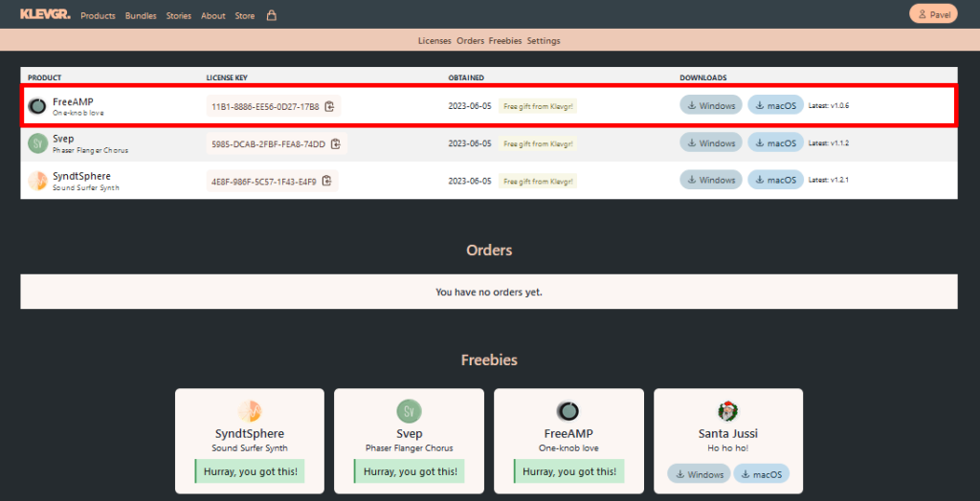Copy the Svep license key icon
This screenshot has height=501, width=980.
click(335, 143)
